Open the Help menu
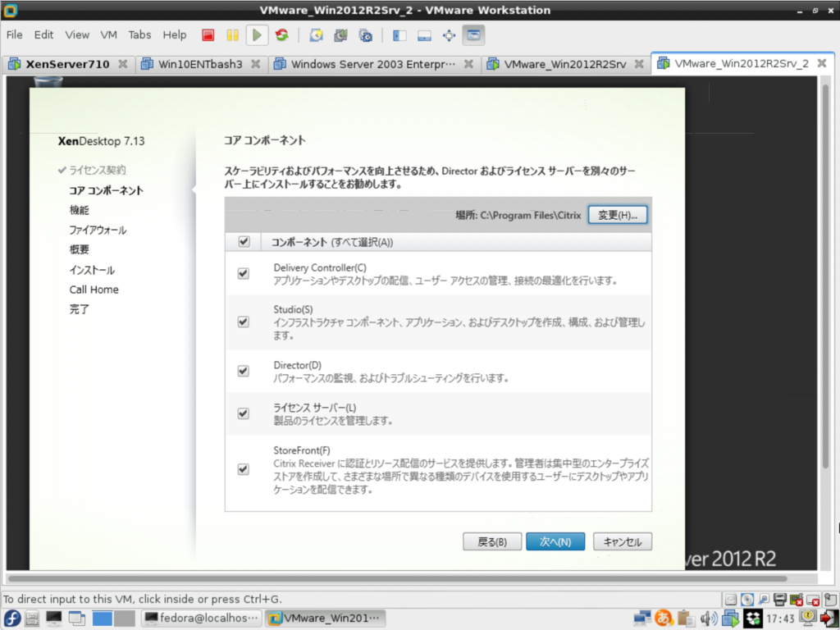Screen dimensions: 840x630 [x=175, y=34]
